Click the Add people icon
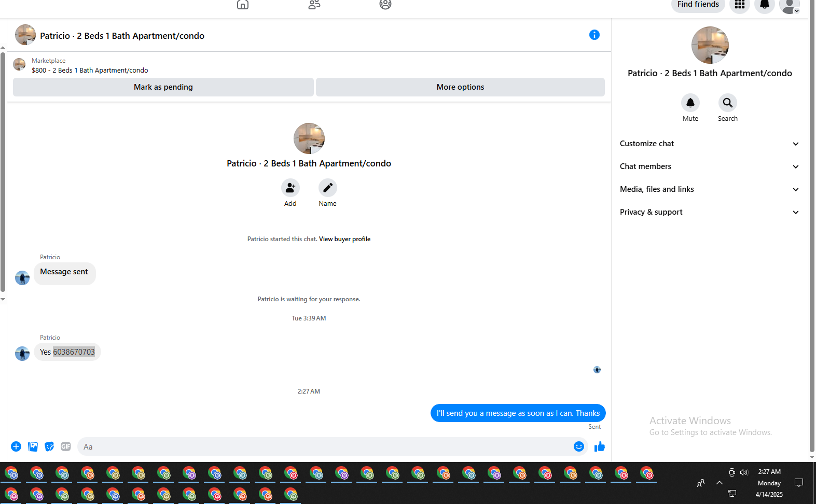The height and width of the screenshot is (504, 816). tap(291, 188)
